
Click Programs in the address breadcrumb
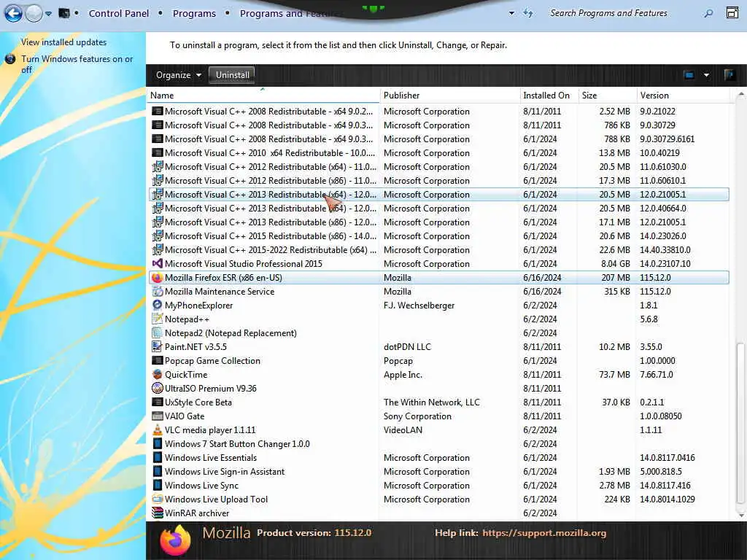tap(194, 13)
